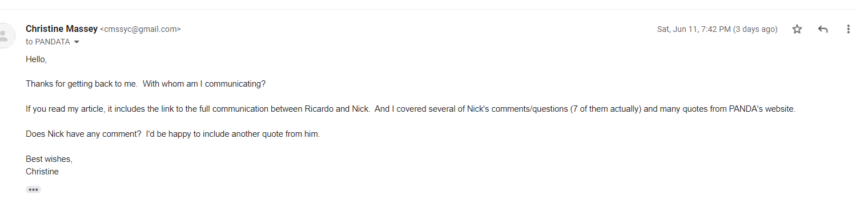Click 'Thanks for getting back to me' text
Viewport: 868px width, 220px height.
pos(81,84)
